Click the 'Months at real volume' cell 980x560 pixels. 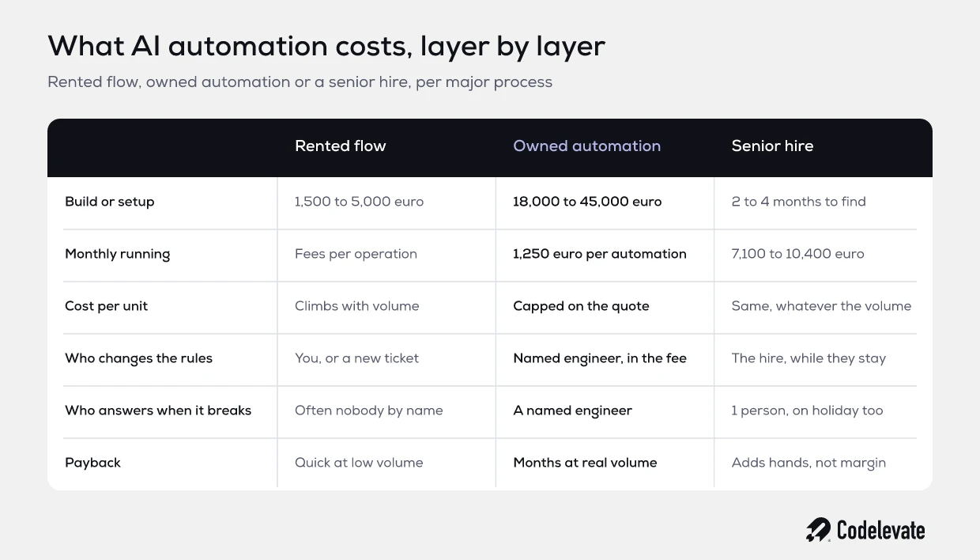click(x=585, y=463)
